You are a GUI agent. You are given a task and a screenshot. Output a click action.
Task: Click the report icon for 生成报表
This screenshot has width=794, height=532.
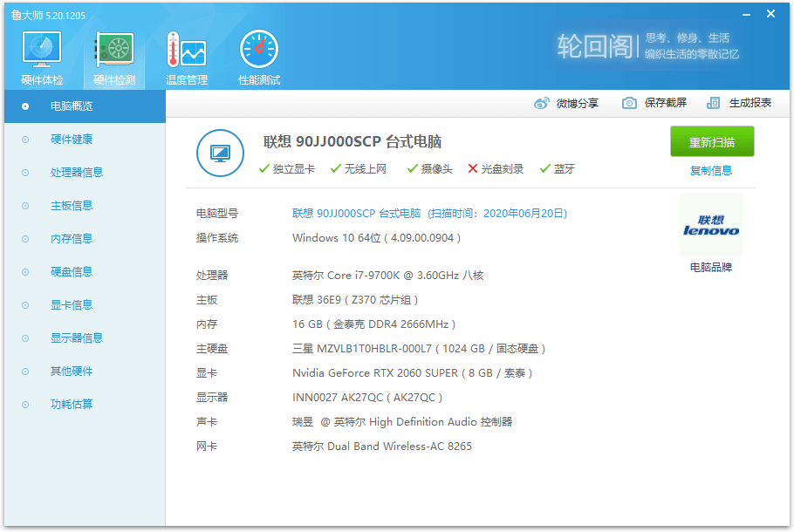[713, 103]
